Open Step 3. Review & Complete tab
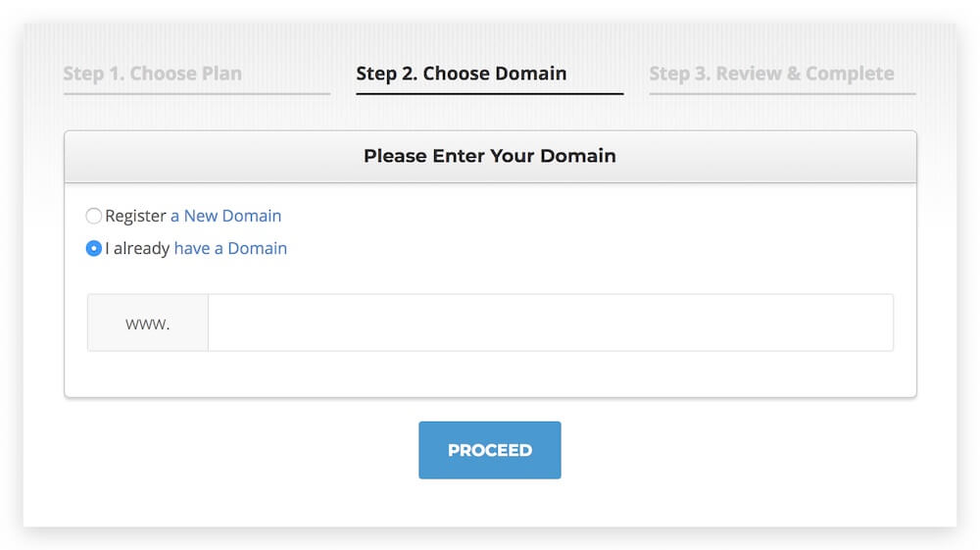 tap(771, 74)
